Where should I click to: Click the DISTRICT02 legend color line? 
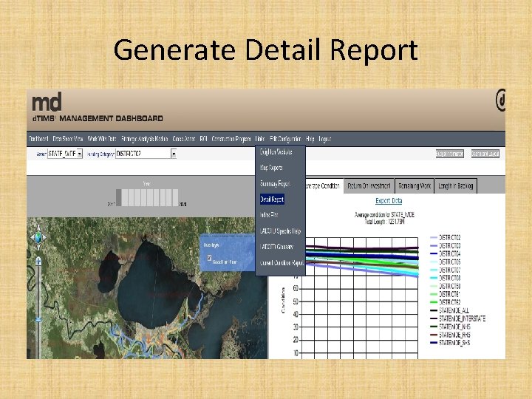(434, 237)
